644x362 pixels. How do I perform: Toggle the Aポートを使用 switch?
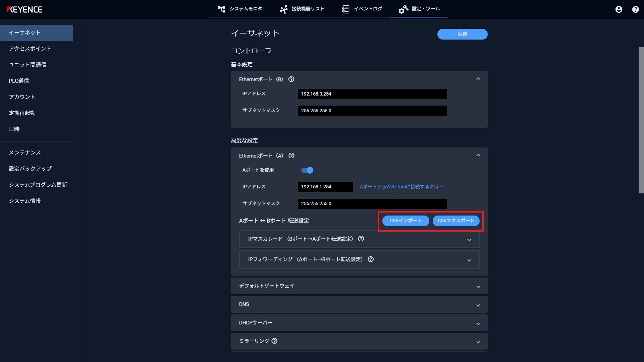coord(307,170)
